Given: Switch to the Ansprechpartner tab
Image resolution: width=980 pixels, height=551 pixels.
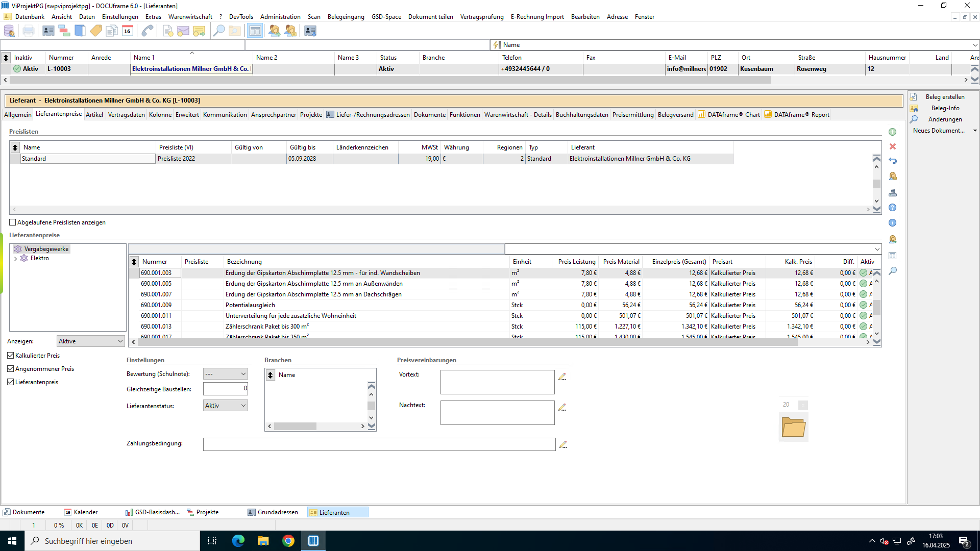Looking at the screenshot, I should pyautogui.click(x=274, y=115).
